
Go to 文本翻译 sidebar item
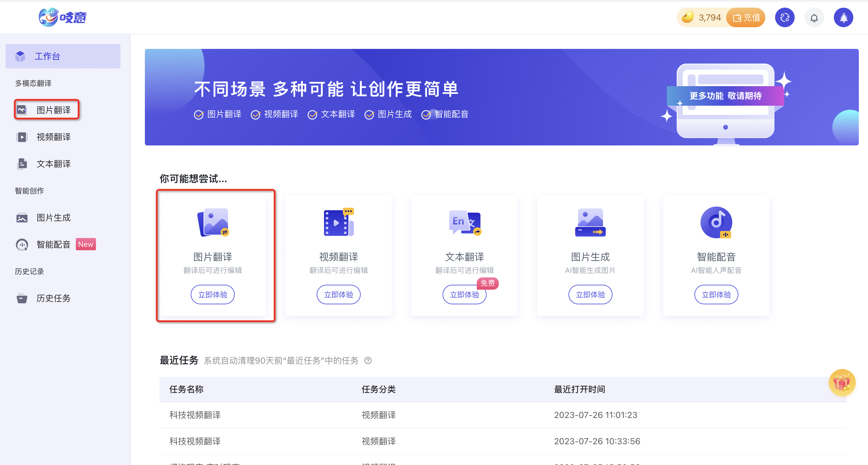53,164
